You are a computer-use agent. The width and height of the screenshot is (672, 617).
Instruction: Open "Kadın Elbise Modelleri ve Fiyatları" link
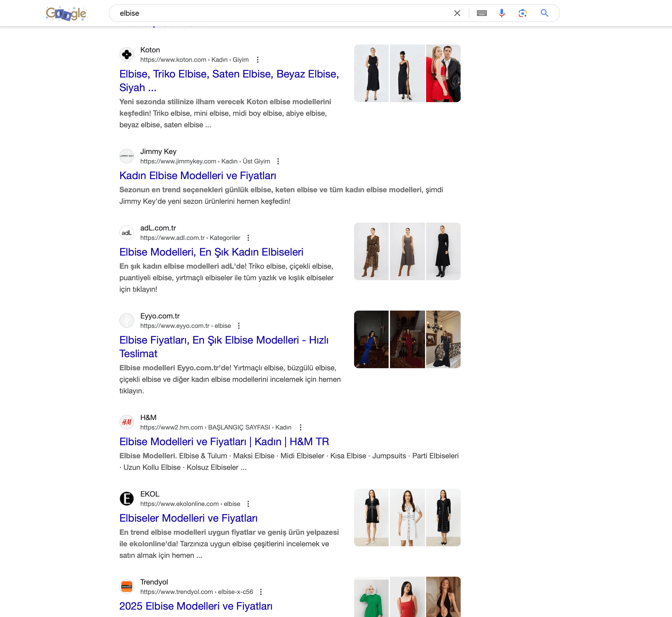click(x=198, y=176)
